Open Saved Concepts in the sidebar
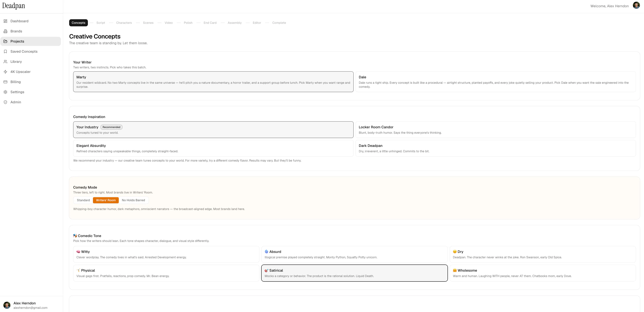Image resolution: width=644 pixels, height=312 pixels. [31, 51]
